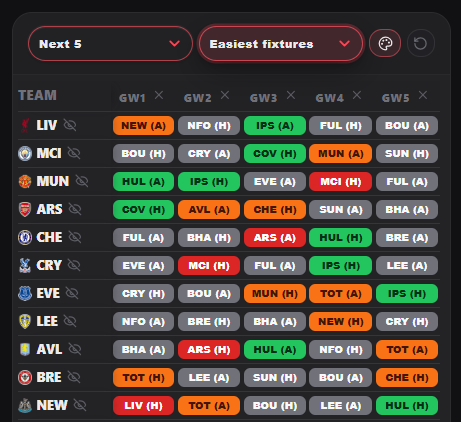This screenshot has width=461, height=422.
Task: Remove the GW3 column with its X
Action: 291,95
